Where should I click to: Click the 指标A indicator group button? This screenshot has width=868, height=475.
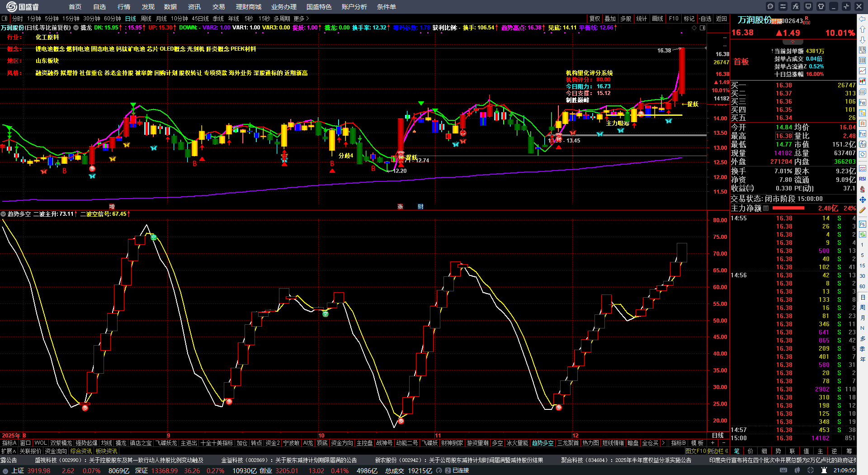coord(9,443)
